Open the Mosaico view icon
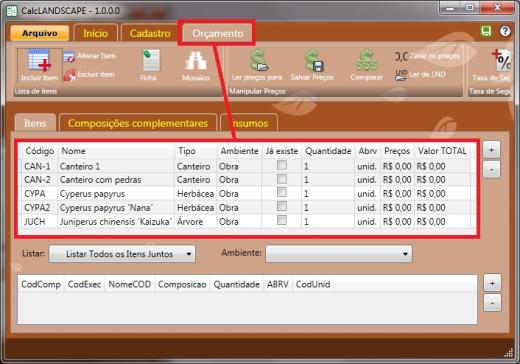 [196, 61]
